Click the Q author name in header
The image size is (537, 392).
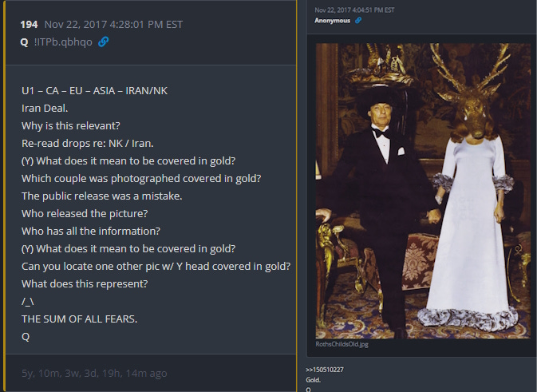(x=24, y=42)
